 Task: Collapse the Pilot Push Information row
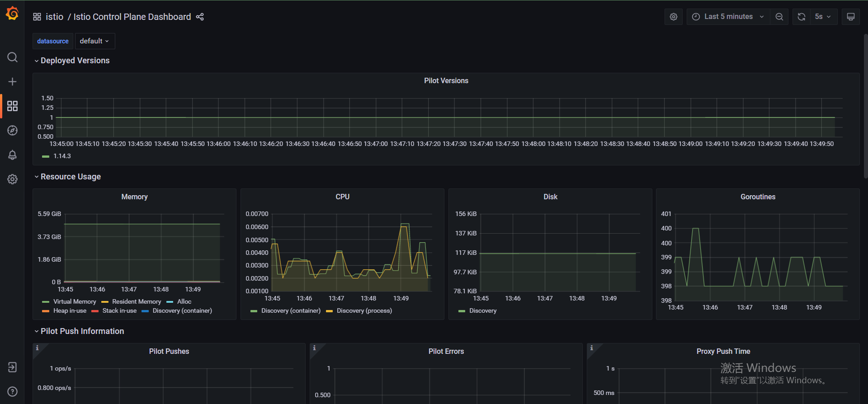point(79,331)
